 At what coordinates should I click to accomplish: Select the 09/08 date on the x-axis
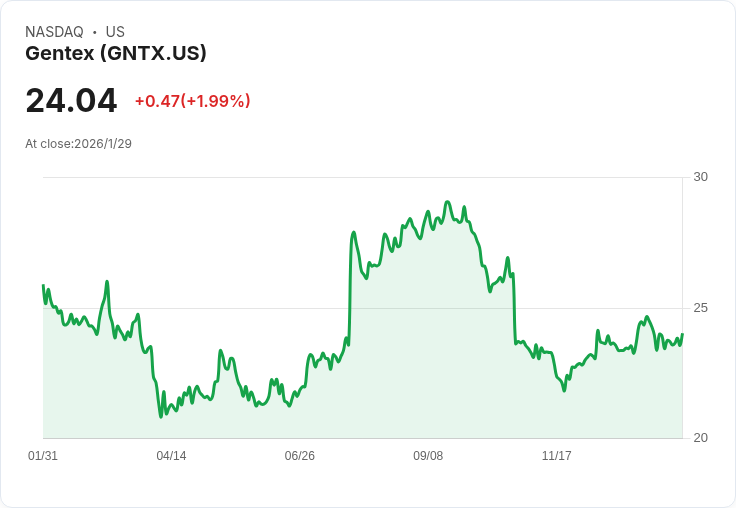[x=428, y=456]
